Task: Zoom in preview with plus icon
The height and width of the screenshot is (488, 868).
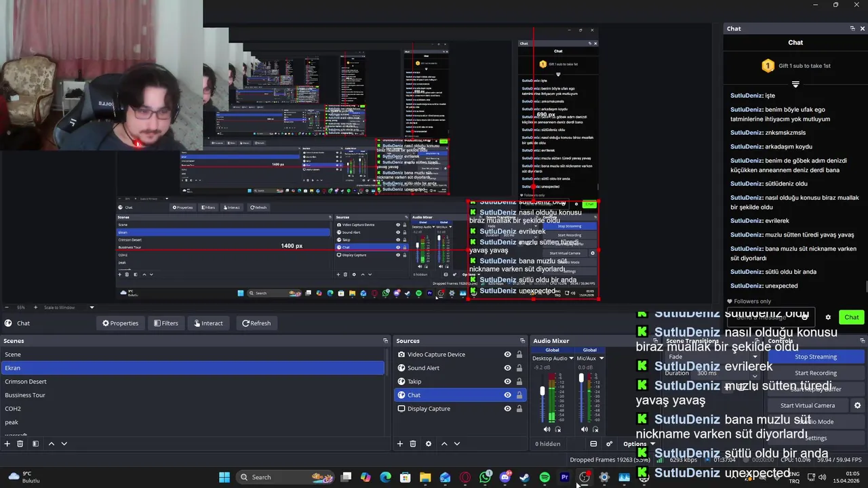Action: pos(35,308)
